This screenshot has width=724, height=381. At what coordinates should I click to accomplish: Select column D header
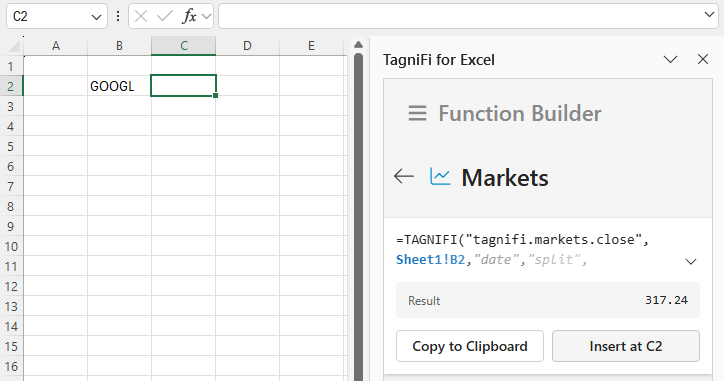pos(247,46)
